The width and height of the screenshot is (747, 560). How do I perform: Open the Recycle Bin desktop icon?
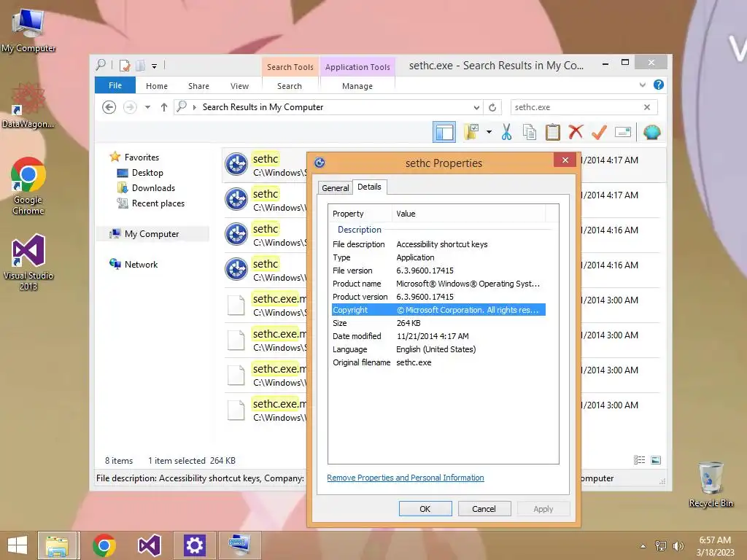711,485
